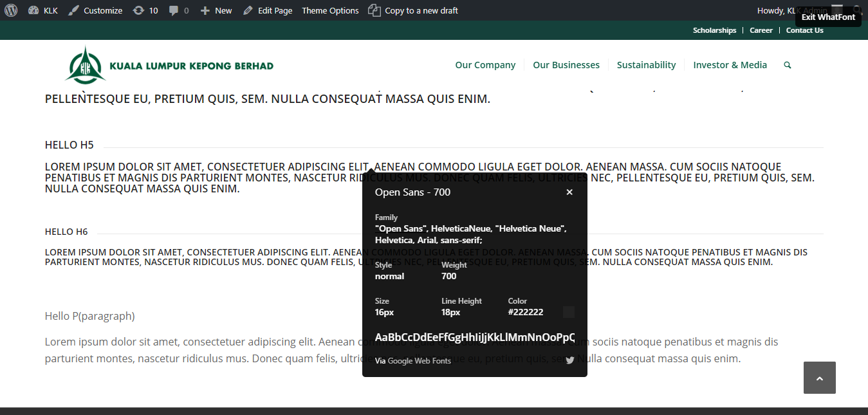This screenshot has height=415, width=868.
Task: View the 10 pending updates
Action: point(145,10)
